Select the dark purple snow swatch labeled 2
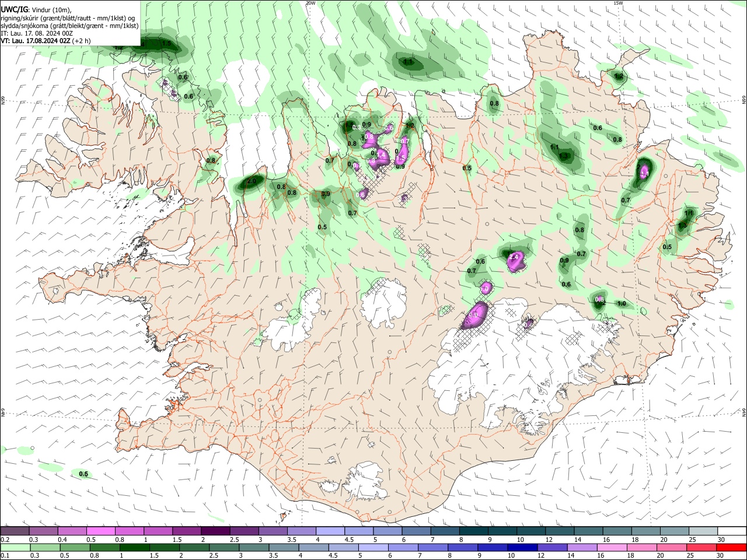Screen dimensions: 747x560 coord(215,531)
